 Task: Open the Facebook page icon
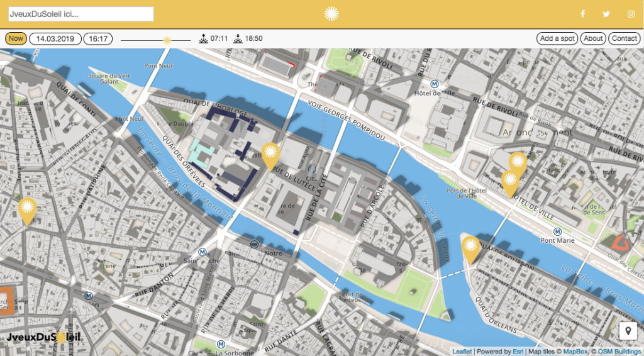click(x=582, y=14)
